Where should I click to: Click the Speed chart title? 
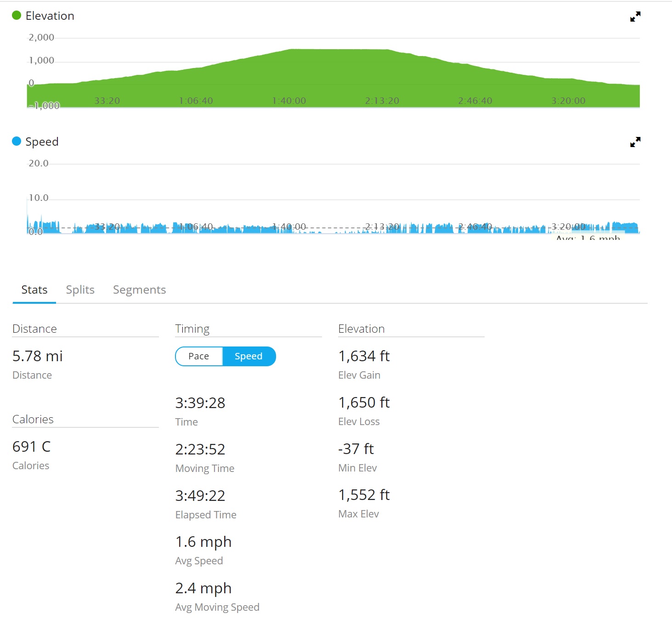(x=42, y=142)
